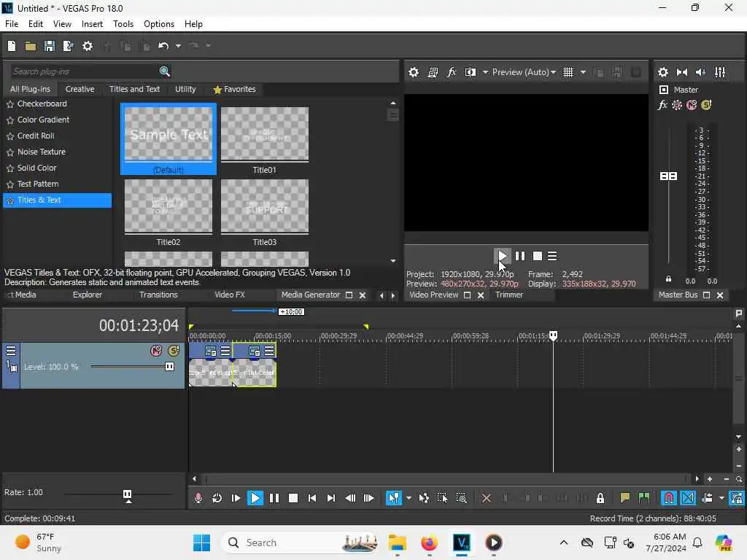This screenshot has height=560, width=747.
Task: Toggle split screen view in preview
Action: pyautogui.click(x=471, y=72)
